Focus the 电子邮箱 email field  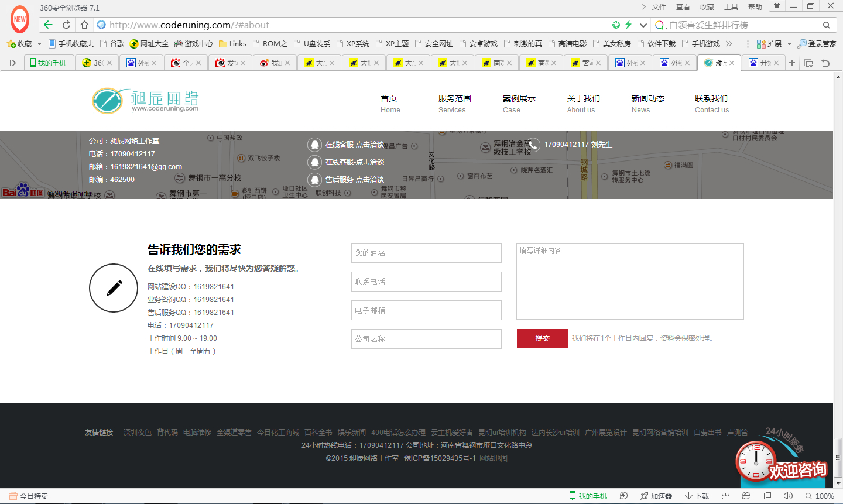coord(426,310)
